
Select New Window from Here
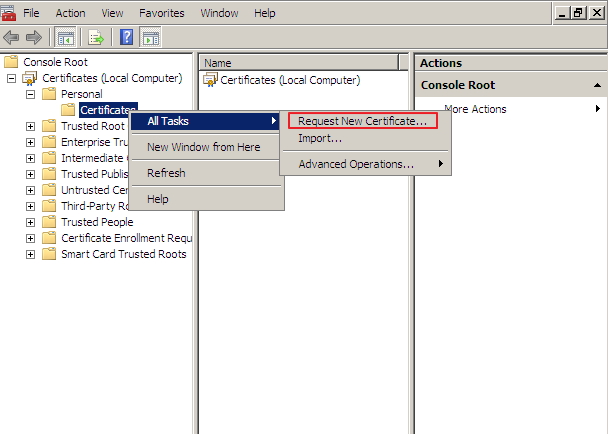tap(203, 147)
